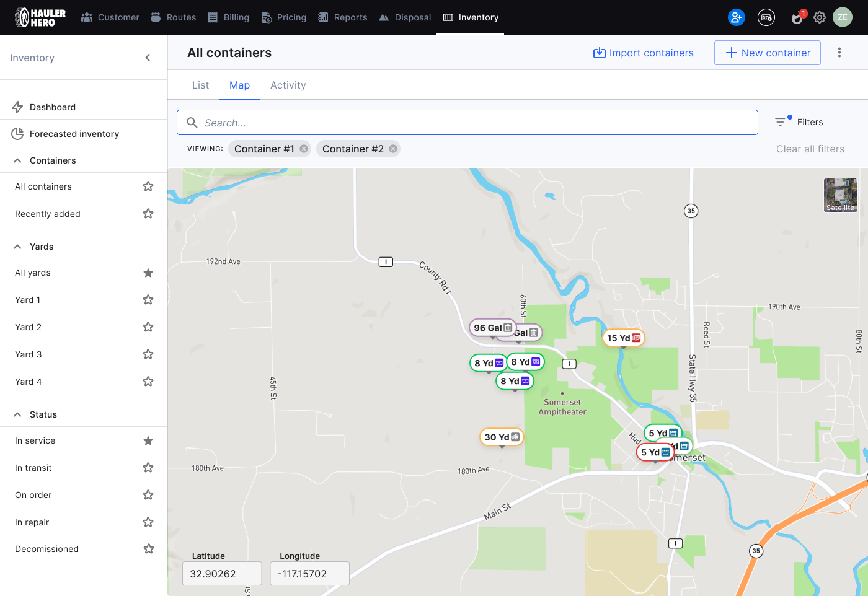
Task: Switch to the List tab
Action: (200, 85)
